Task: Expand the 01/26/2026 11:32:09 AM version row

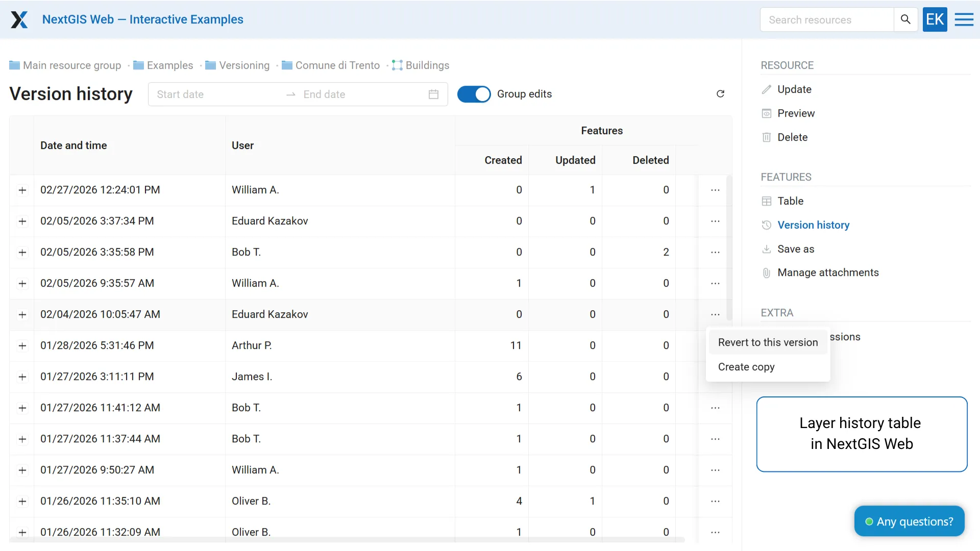Action: (x=22, y=533)
